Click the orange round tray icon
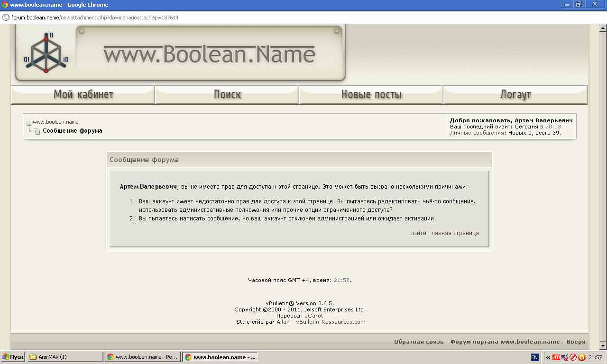The height and width of the screenshot is (364, 607). [x=581, y=357]
